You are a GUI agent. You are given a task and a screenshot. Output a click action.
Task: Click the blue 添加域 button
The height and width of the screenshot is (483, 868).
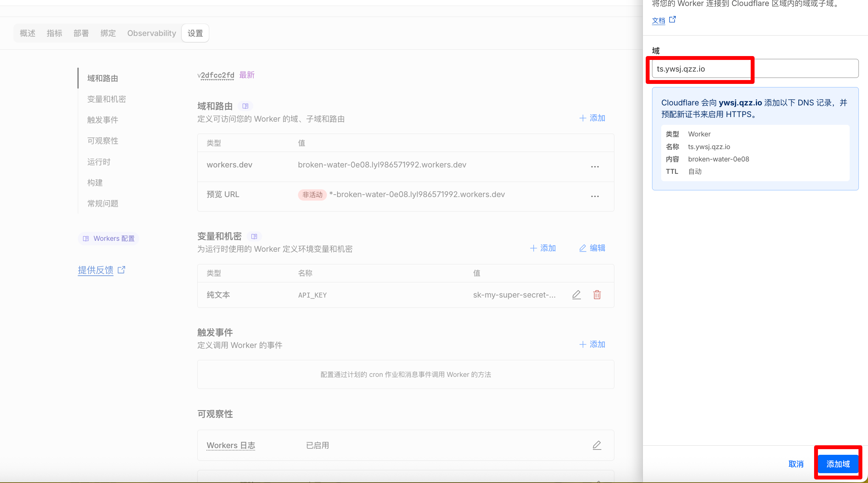[x=838, y=464]
